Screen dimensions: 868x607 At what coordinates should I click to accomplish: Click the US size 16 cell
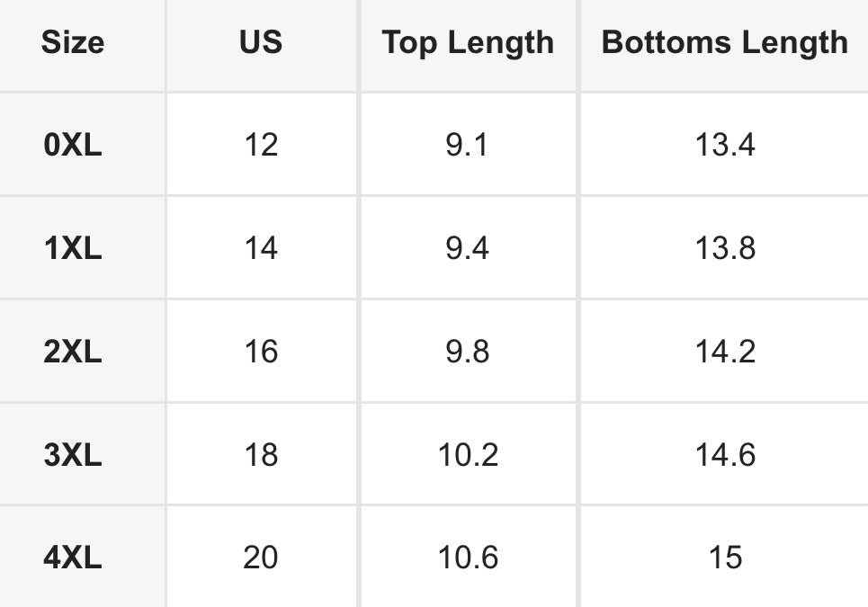tap(261, 352)
